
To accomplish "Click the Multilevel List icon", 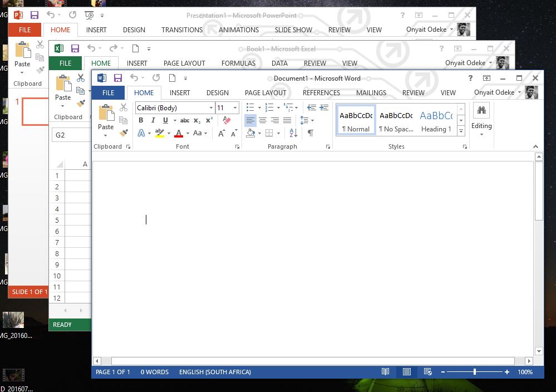I will [x=288, y=107].
